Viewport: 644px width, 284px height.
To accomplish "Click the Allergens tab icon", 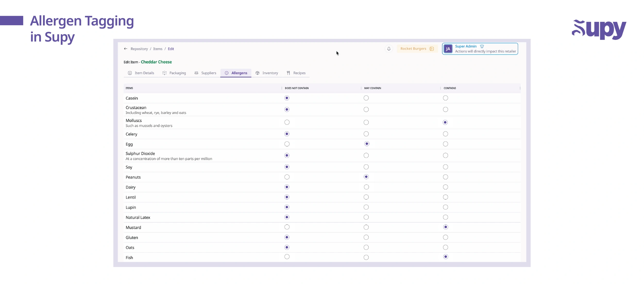I will 226,73.
